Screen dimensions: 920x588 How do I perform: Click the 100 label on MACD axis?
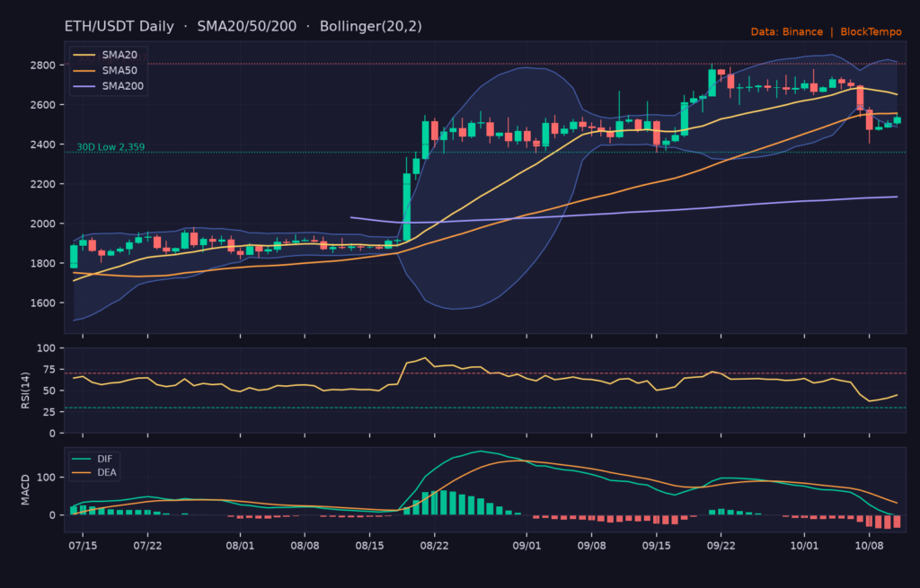[x=47, y=478]
